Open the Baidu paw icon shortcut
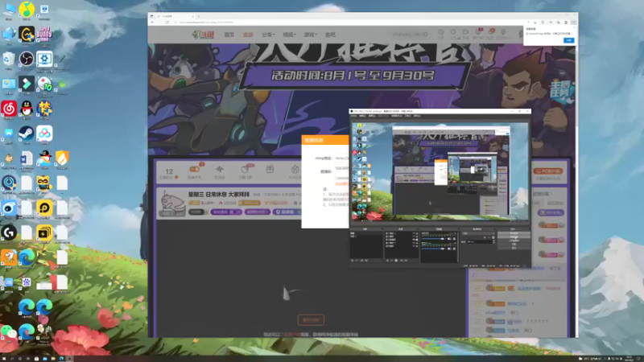 pyautogui.click(x=27, y=282)
